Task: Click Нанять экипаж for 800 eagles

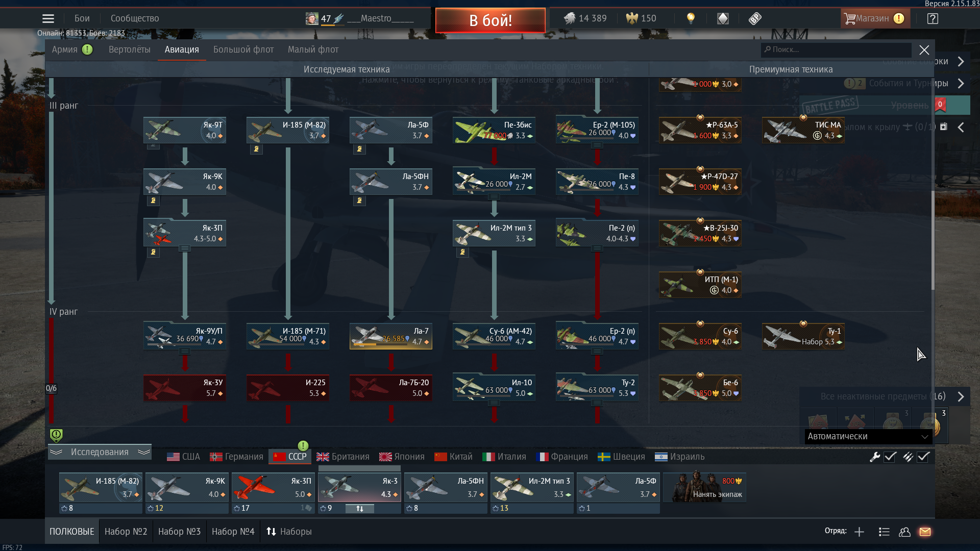Action: [705, 487]
